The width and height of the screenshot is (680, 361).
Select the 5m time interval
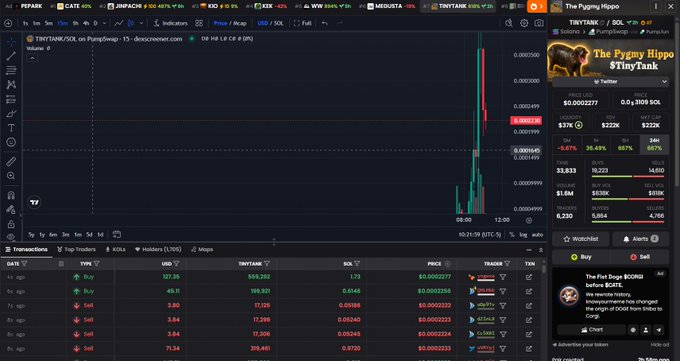pyautogui.click(x=49, y=23)
